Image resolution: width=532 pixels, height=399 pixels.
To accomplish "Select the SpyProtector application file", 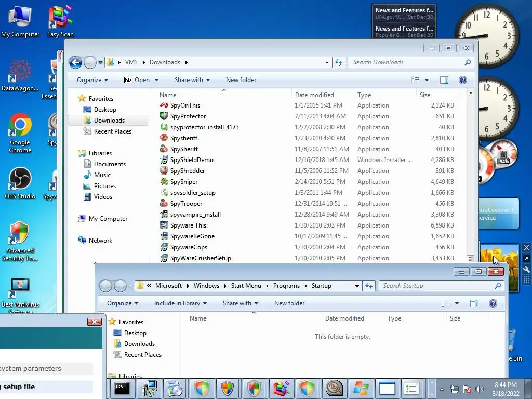I will pyautogui.click(x=188, y=116).
